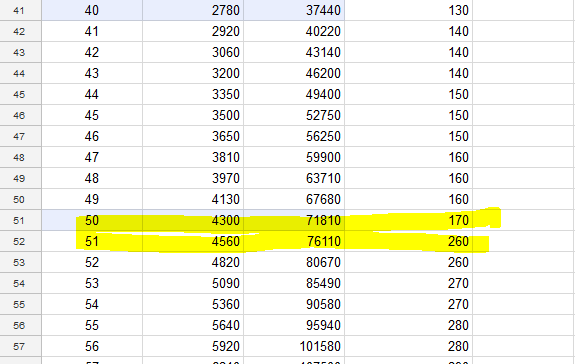Click cell containing 5090

193,283
